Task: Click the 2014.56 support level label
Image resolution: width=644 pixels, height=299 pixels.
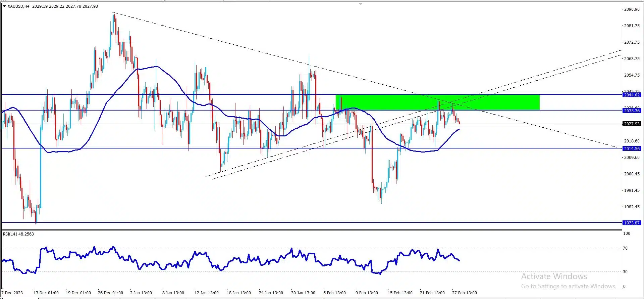Action: pyautogui.click(x=632, y=148)
